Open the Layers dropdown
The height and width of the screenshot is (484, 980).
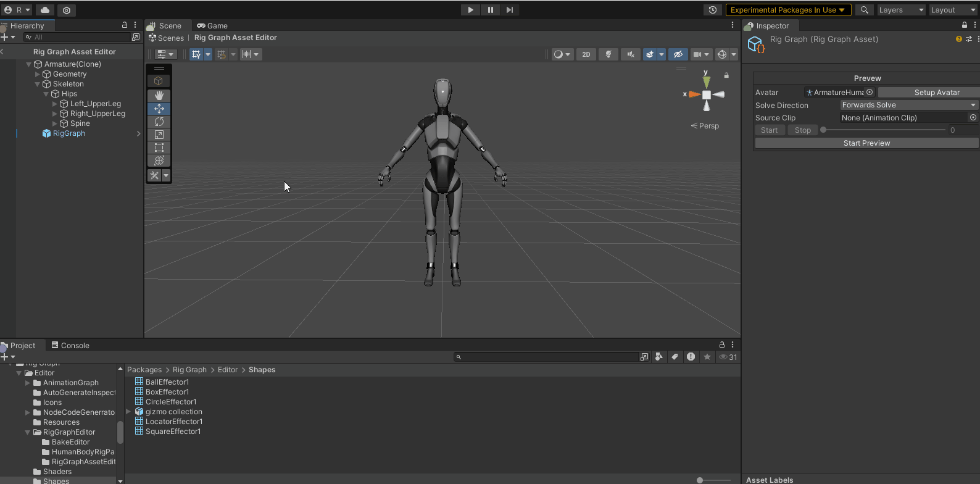point(901,10)
